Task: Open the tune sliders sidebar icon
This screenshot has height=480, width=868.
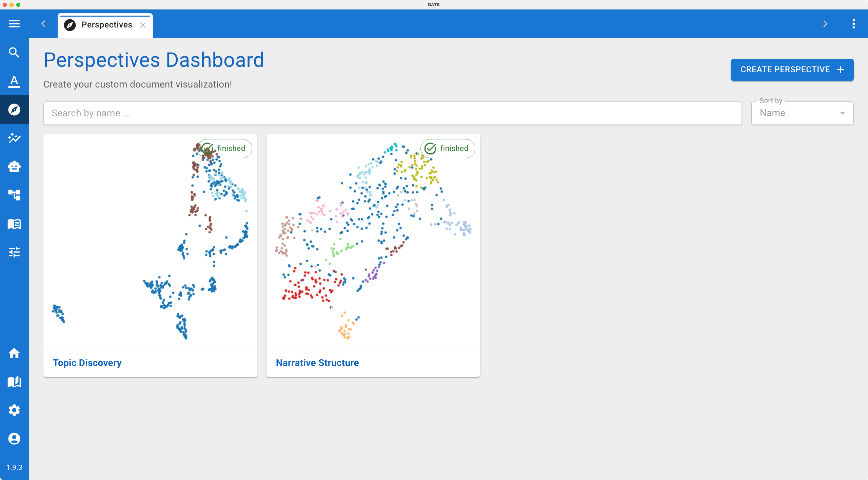Action: [14, 252]
